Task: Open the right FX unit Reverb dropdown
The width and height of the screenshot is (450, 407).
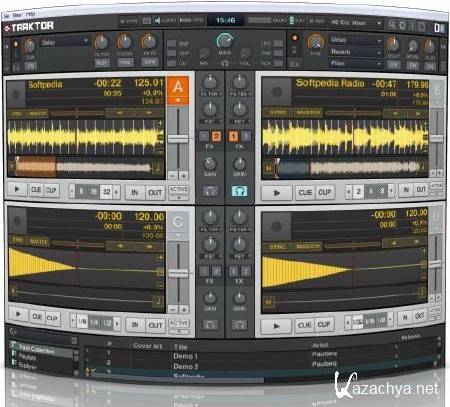Action: pos(356,52)
